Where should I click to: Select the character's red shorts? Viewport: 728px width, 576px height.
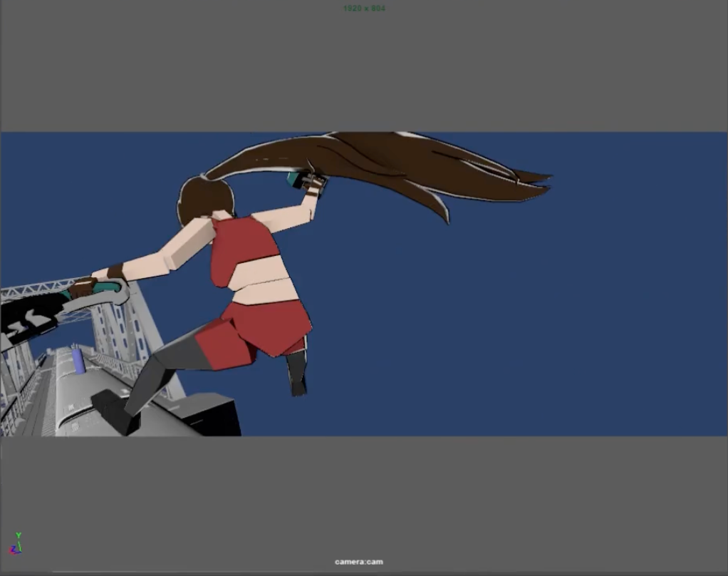tap(267, 326)
